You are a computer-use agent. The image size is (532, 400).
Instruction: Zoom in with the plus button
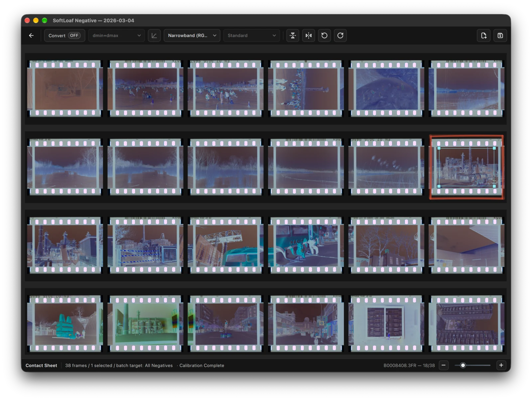tap(501, 365)
